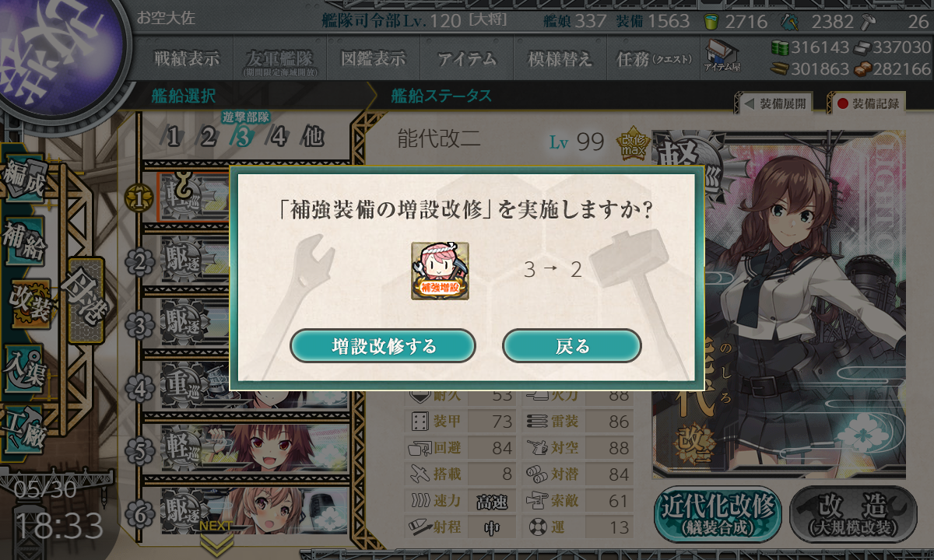Image resolution: width=934 pixels, height=560 pixels.
Task: Open 戦績表示 menu item
Action: coord(186,58)
